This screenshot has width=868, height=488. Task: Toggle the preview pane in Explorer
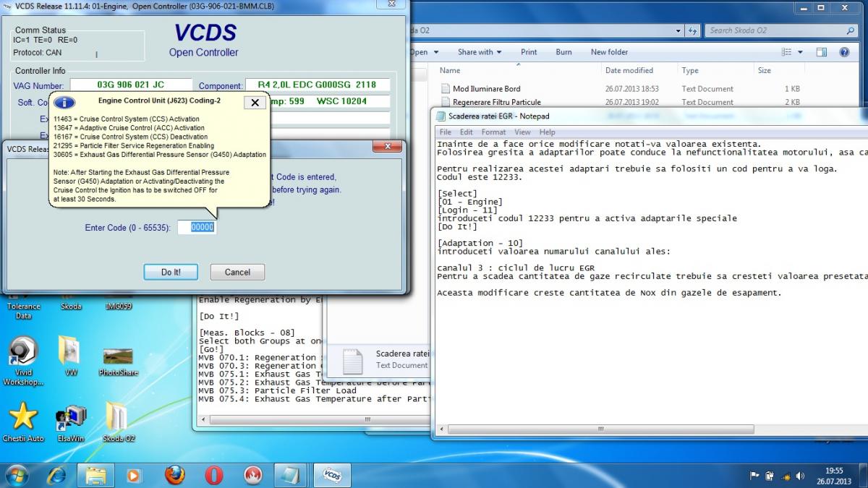pos(822,52)
